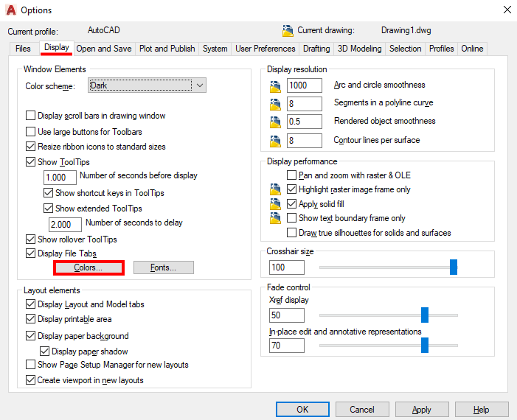Click the Crosshair size slider handle
The height and width of the screenshot is (420, 517).
[454, 267]
